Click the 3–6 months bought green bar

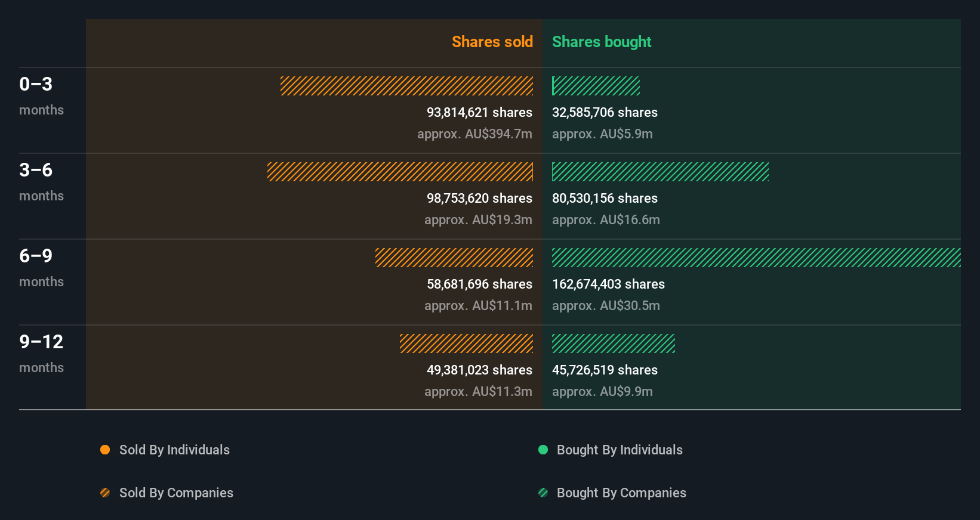[660, 172]
